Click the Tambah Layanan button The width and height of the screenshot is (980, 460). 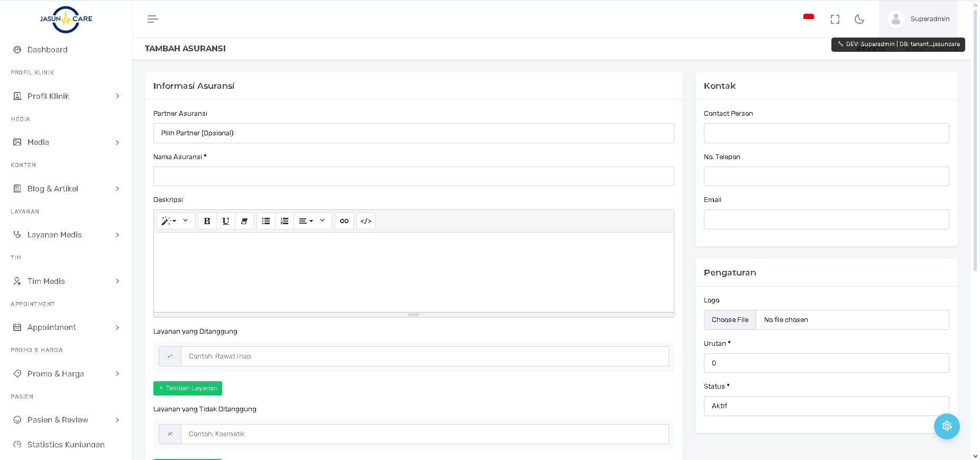[x=188, y=388]
